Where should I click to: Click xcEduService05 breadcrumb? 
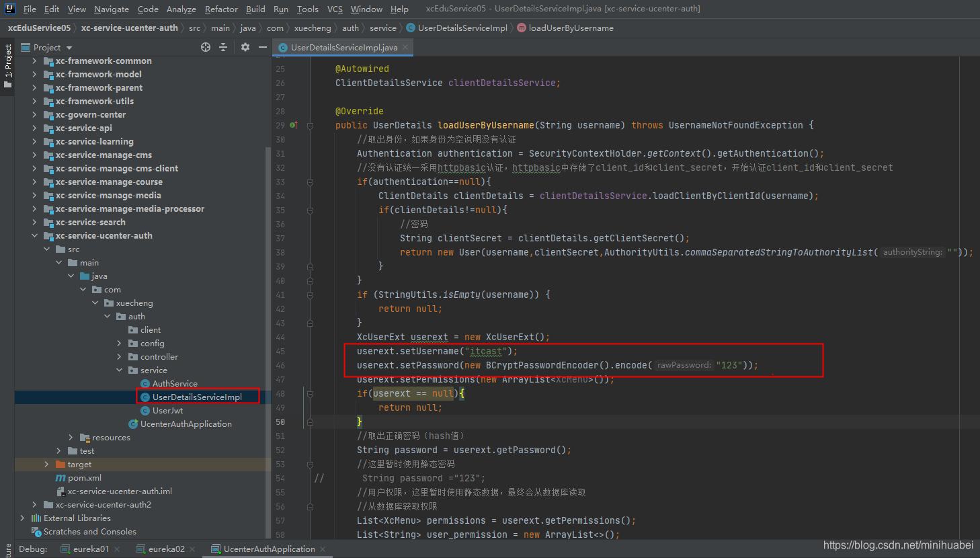point(39,28)
